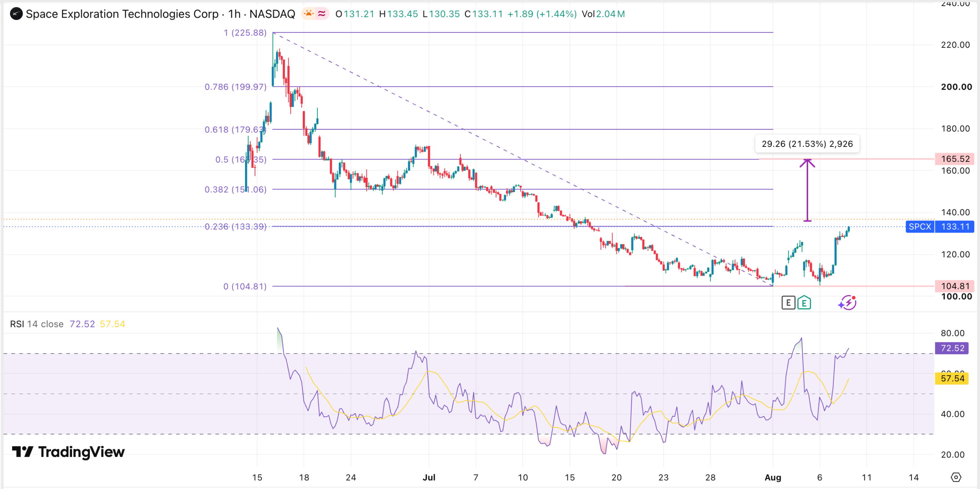Viewport: 980px width, 489px height.
Task: Click the Low value 130.35 in the header
Action: [444, 14]
